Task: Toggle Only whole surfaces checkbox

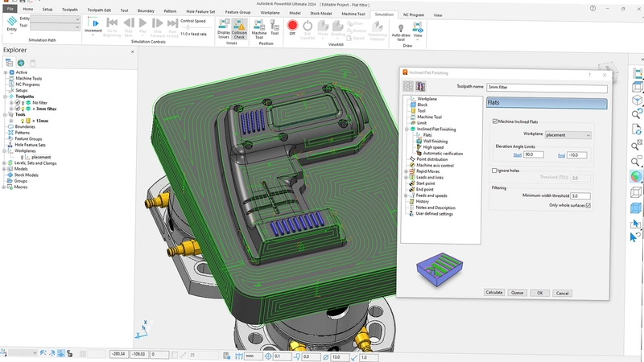Action: pos(588,205)
